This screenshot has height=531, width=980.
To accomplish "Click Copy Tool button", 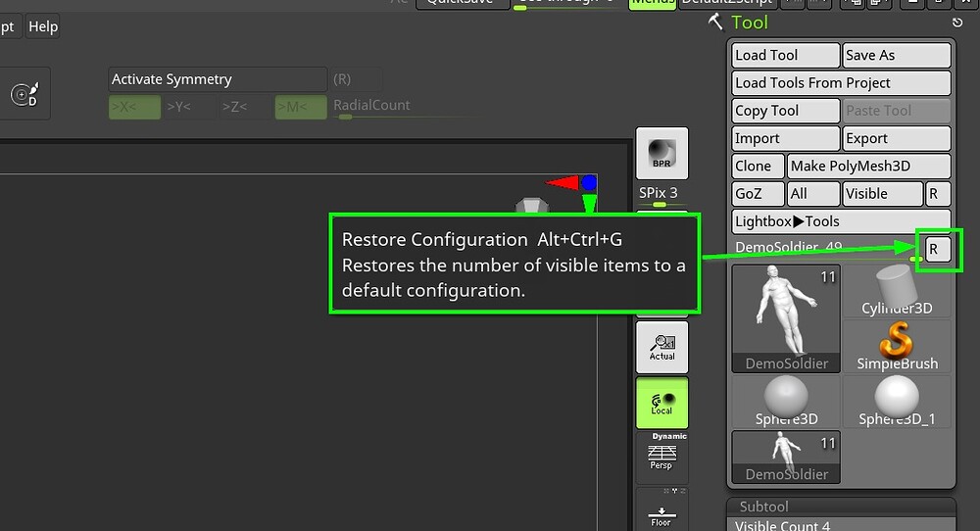I will pos(786,111).
